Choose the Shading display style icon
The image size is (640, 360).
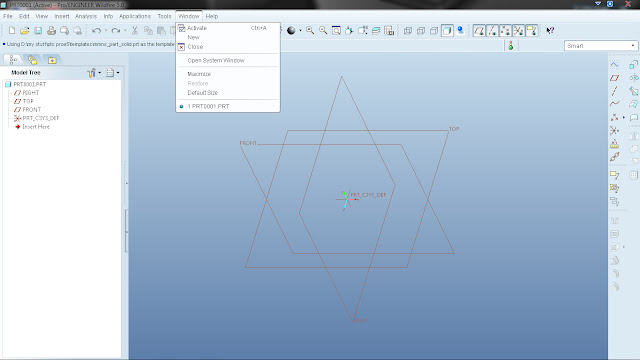click(x=447, y=31)
